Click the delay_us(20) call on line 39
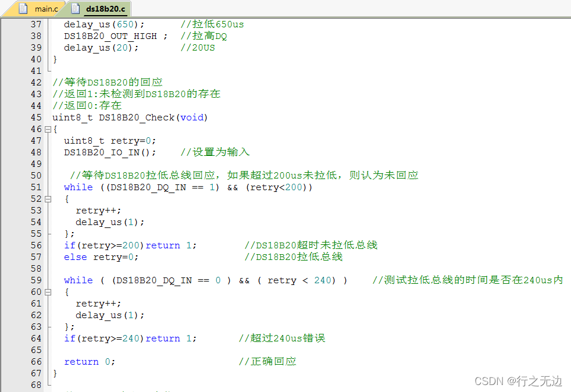 pos(101,48)
